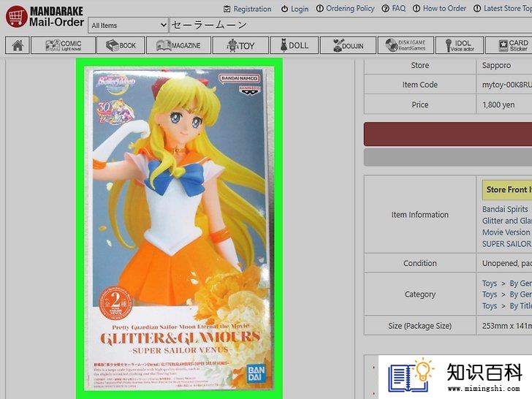The height and width of the screenshot is (399, 532).
Task: Click the microphone icon in IDOL tab
Action: point(448,45)
